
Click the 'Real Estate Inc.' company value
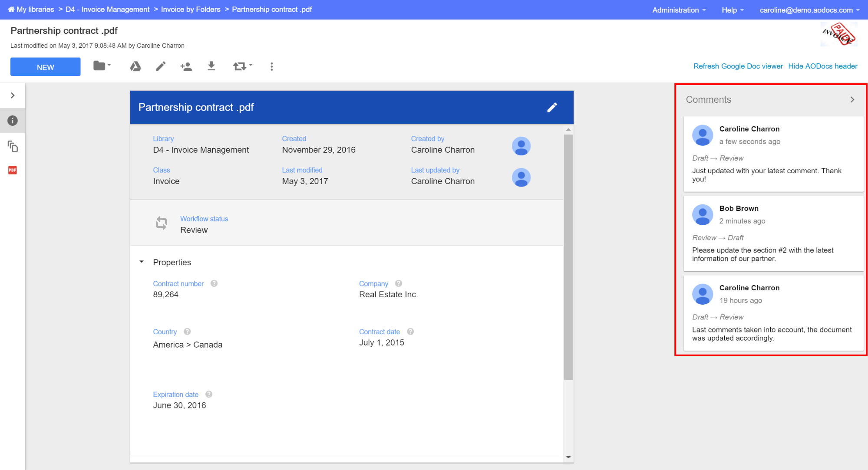point(389,295)
